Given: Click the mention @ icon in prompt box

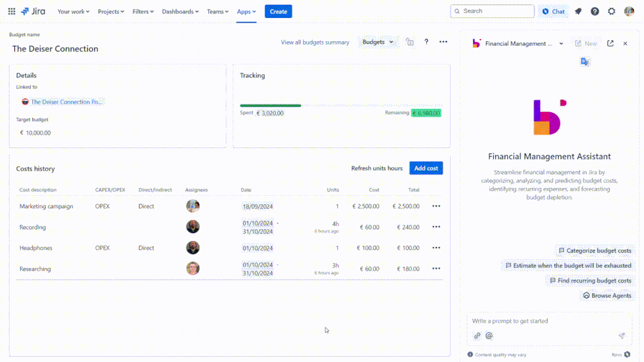Looking at the screenshot, I should click(489, 336).
